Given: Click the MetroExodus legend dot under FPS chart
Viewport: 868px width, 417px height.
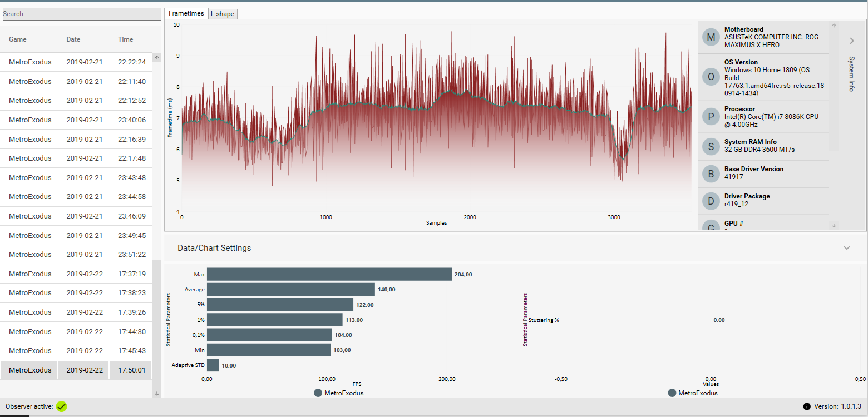Looking at the screenshot, I should (x=318, y=393).
